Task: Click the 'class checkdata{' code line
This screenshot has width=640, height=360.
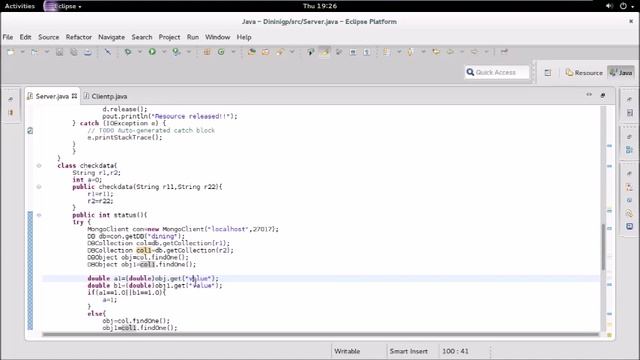Action: (87, 166)
